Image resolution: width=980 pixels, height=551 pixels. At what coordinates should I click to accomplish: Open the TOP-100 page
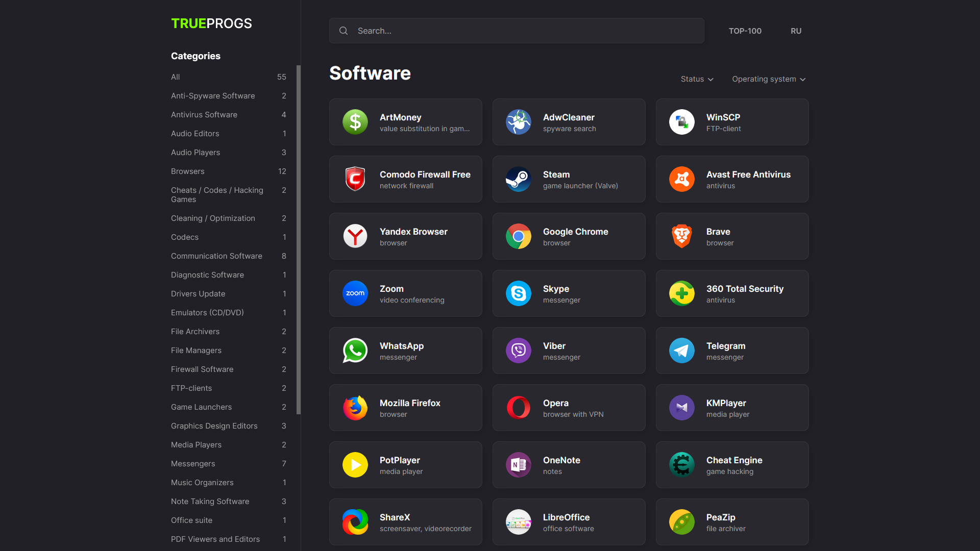tap(745, 31)
